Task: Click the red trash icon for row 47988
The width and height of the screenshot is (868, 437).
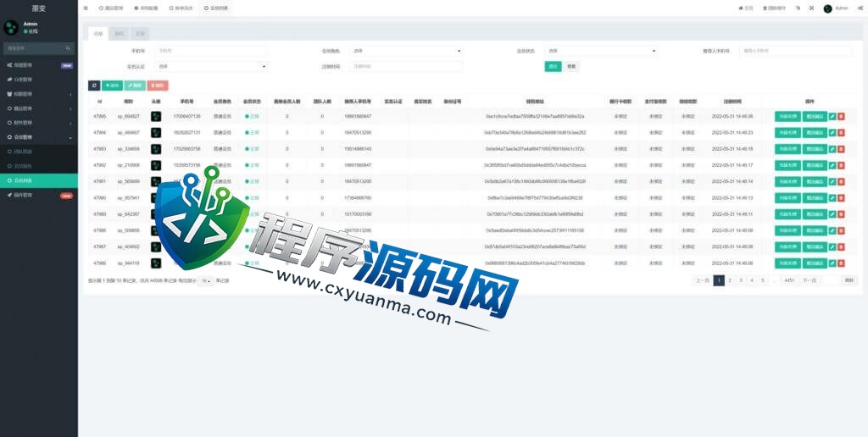Action: click(x=841, y=230)
